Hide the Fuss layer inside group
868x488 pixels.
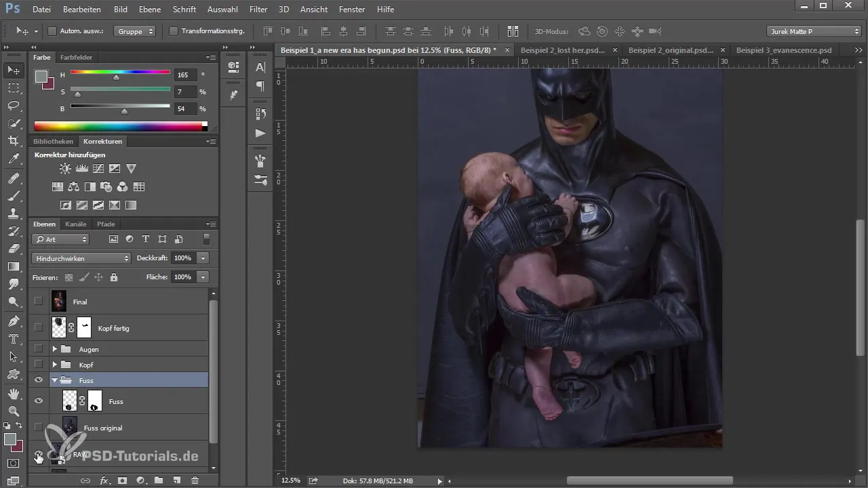(x=39, y=401)
